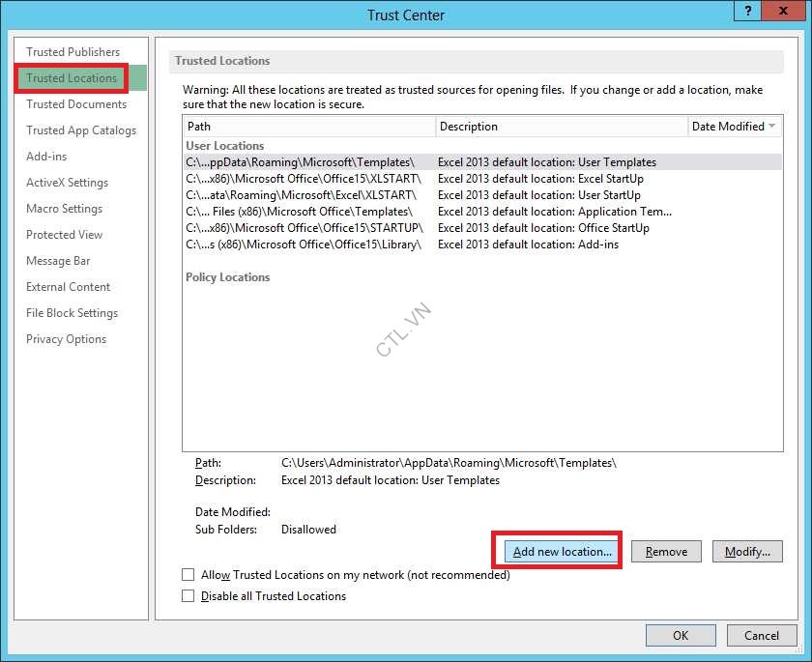
Task: Select the External Content category
Action: 68,286
